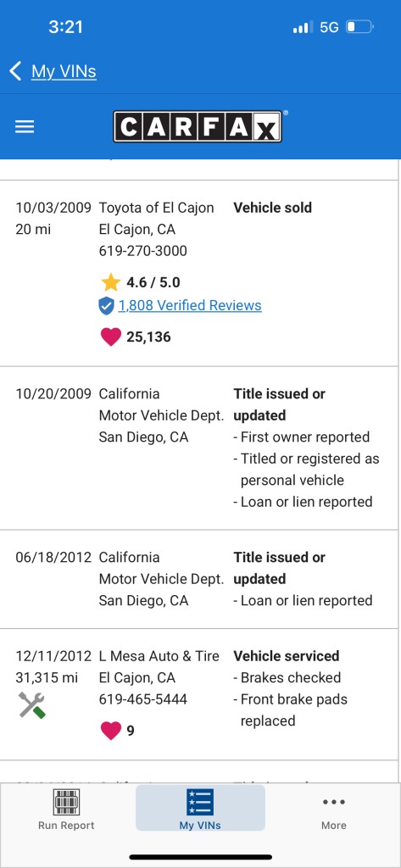Tap the back chevron next to My VINs
The width and height of the screenshot is (401, 868).
(x=15, y=71)
